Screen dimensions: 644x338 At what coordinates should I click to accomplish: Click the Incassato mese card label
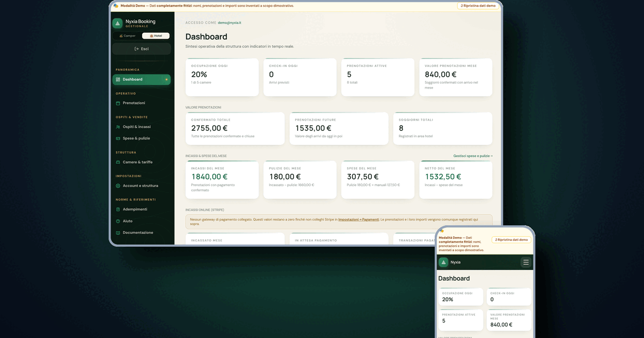pyautogui.click(x=207, y=240)
